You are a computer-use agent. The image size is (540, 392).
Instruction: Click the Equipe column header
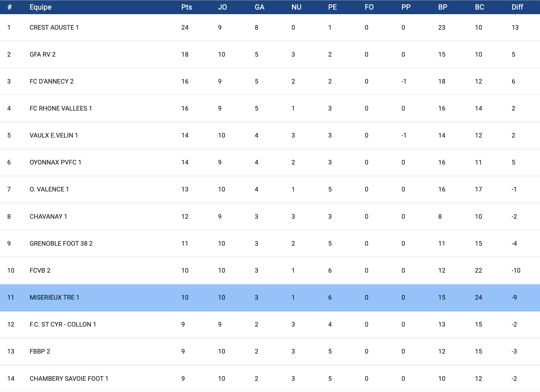pyautogui.click(x=40, y=7)
